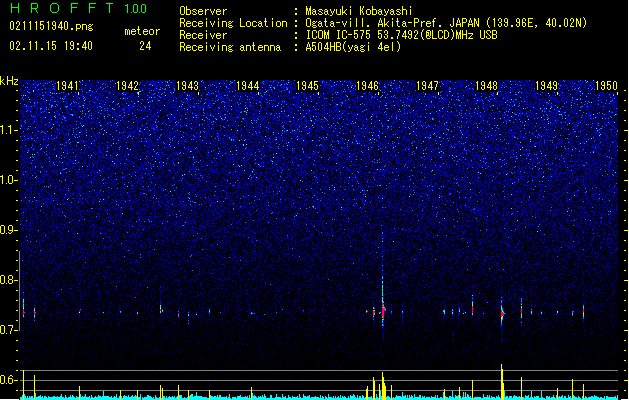Click the Receiving antenna label
This screenshot has width=629, height=400.
(230, 47)
